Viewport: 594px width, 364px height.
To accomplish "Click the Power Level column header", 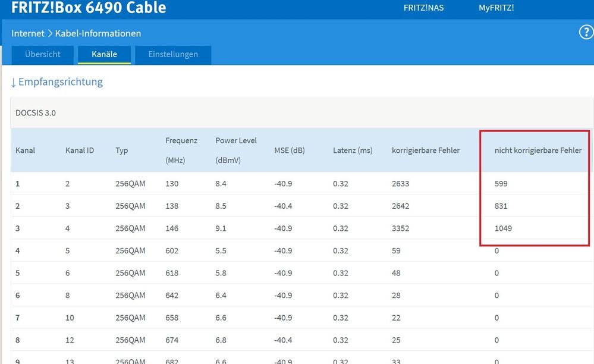I will pyautogui.click(x=236, y=141).
